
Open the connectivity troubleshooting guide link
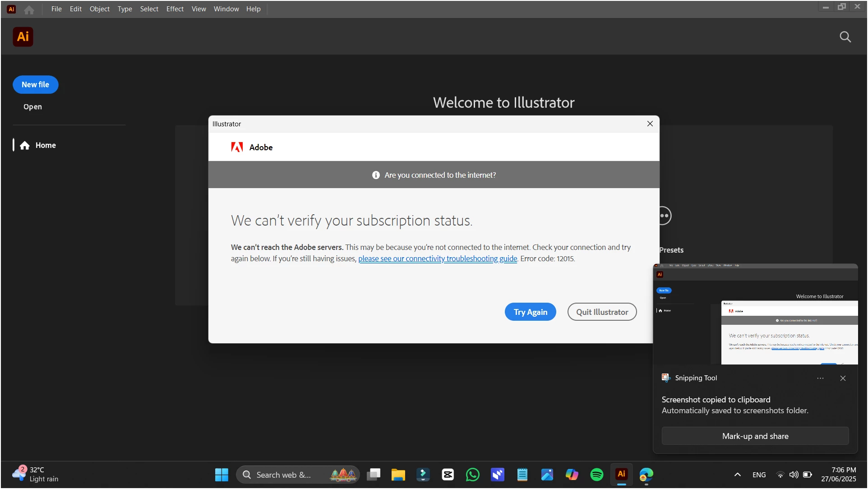437,258
